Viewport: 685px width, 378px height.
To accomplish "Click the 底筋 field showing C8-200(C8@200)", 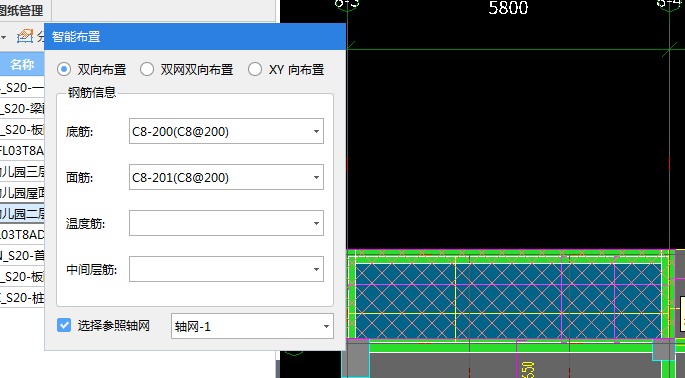I will click(226, 131).
